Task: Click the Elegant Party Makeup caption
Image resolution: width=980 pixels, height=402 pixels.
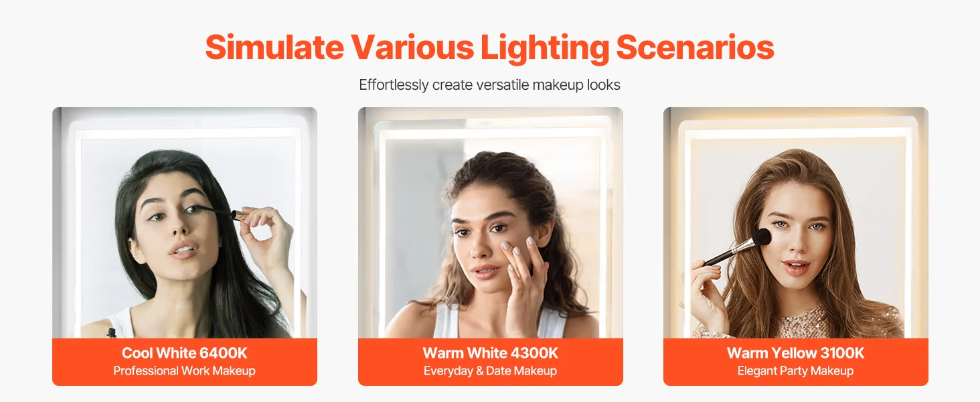Action: [796, 371]
